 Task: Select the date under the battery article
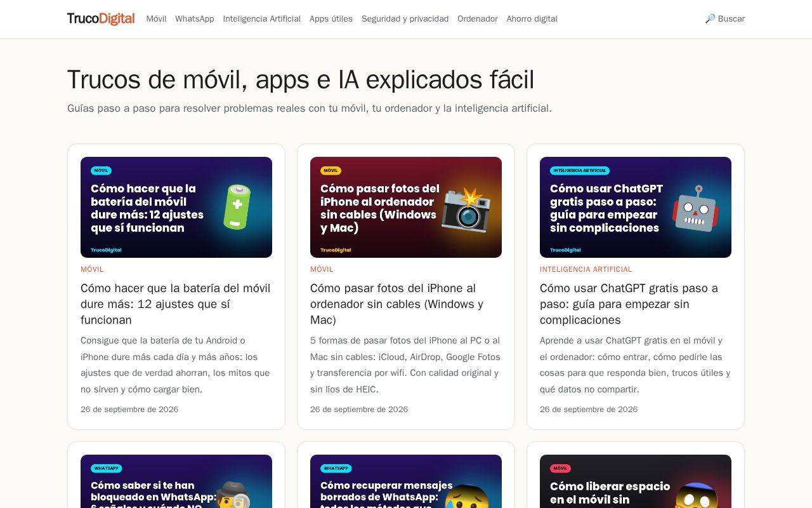(129, 410)
